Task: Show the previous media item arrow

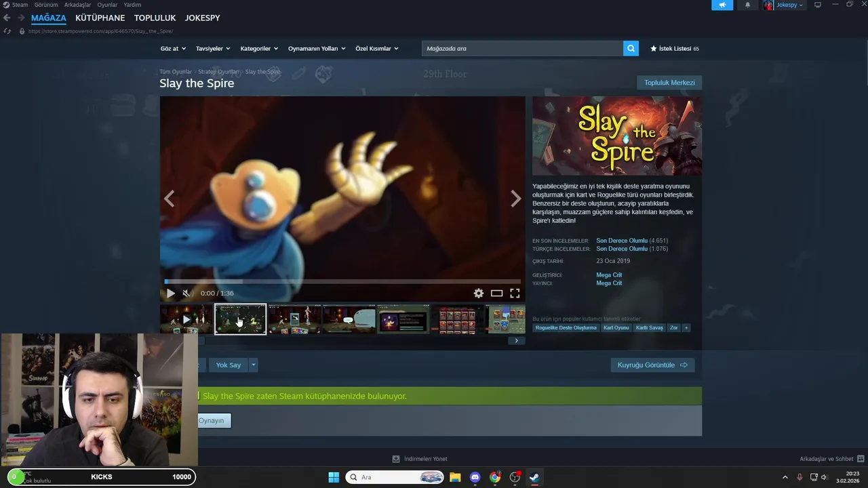Action: tap(170, 199)
